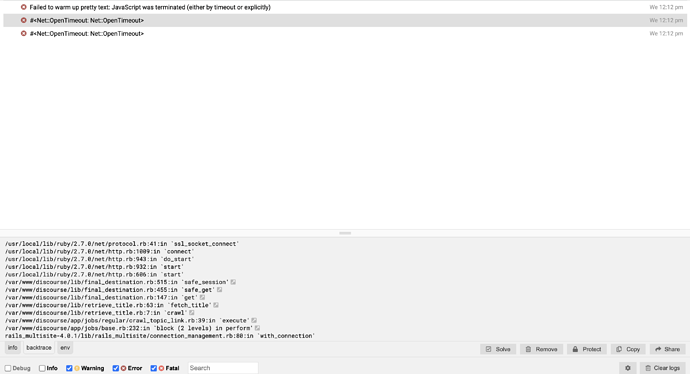Open the info tab
Image resolution: width=690 pixels, height=374 pixels.
pyautogui.click(x=13, y=348)
